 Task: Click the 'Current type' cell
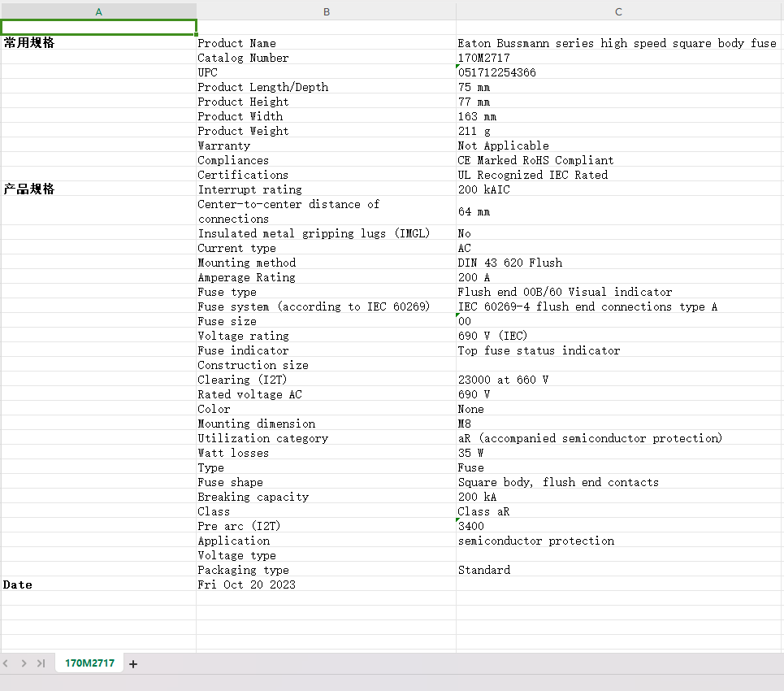(x=326, y=248)
